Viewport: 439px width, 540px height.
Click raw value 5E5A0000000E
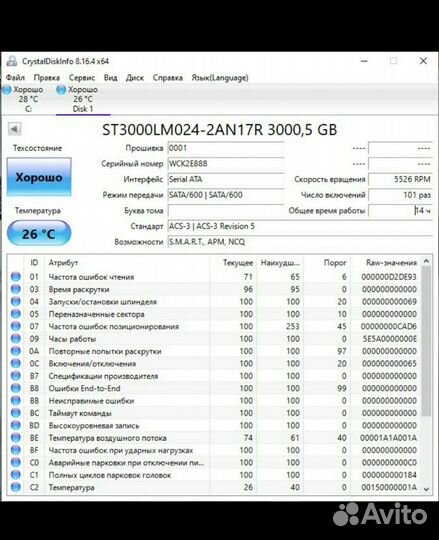pos(389,339)
